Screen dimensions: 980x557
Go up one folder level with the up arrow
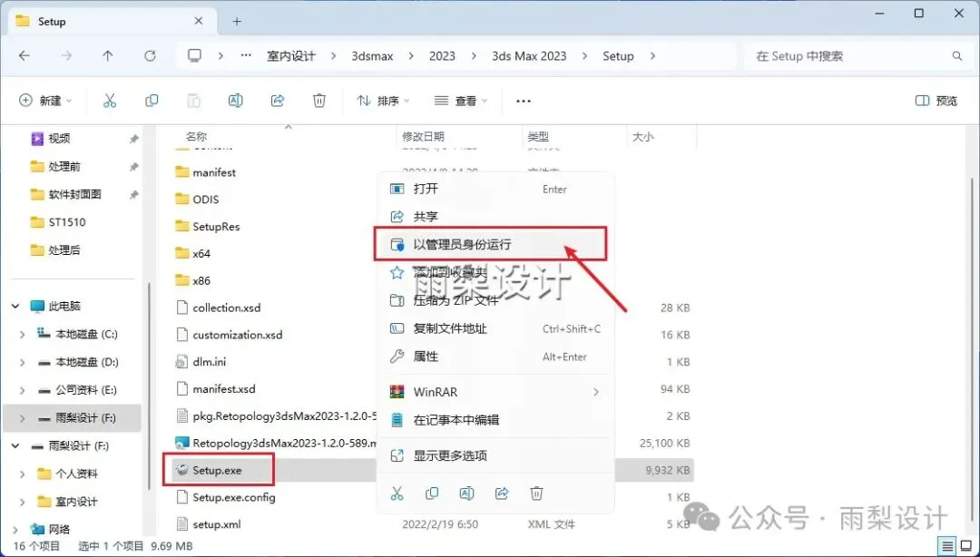pos(107,55)
